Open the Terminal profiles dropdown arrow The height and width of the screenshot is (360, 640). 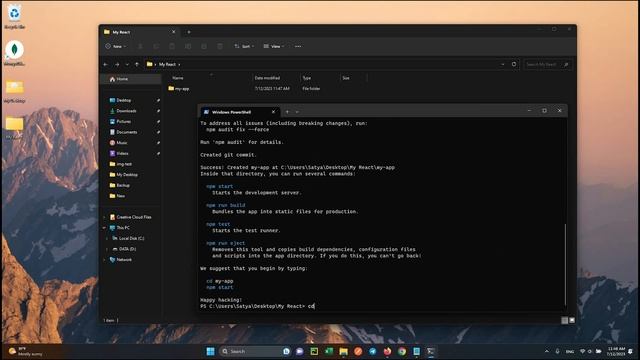(x=297, y=111)
